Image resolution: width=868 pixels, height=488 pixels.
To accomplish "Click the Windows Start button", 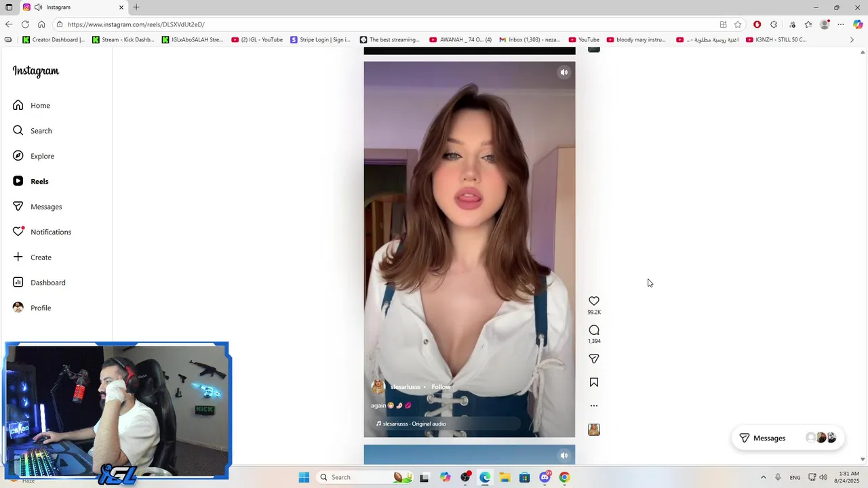I will tap(304, 477).
